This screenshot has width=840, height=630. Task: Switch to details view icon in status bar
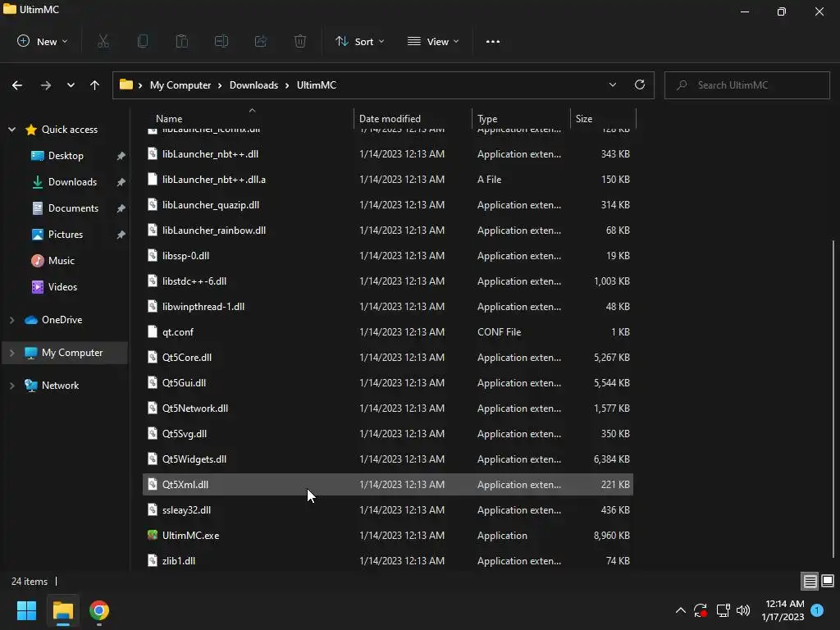[810, 582]
